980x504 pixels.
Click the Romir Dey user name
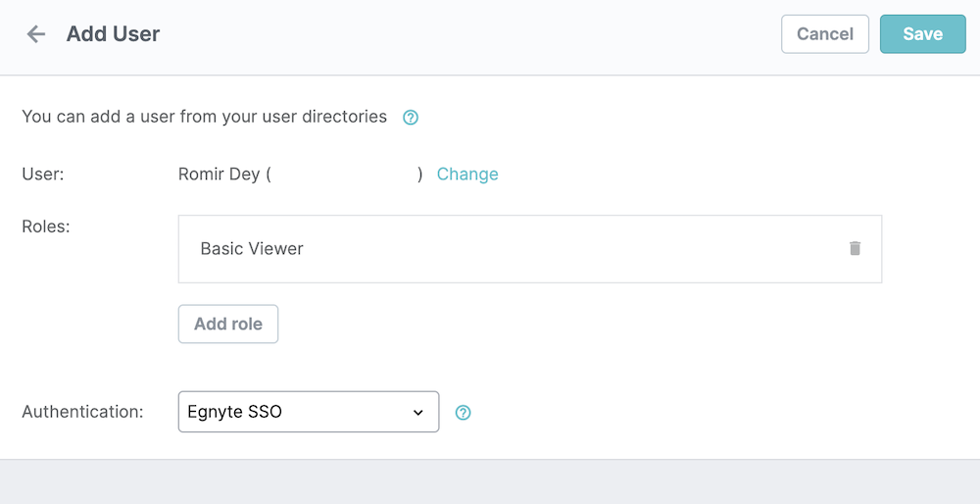click(x=219, y=174)
